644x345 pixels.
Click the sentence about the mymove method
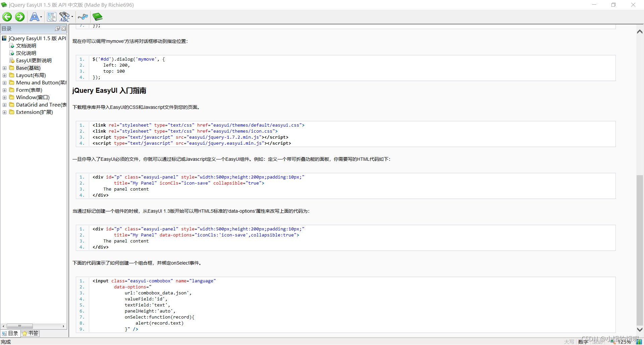point(130,41)
